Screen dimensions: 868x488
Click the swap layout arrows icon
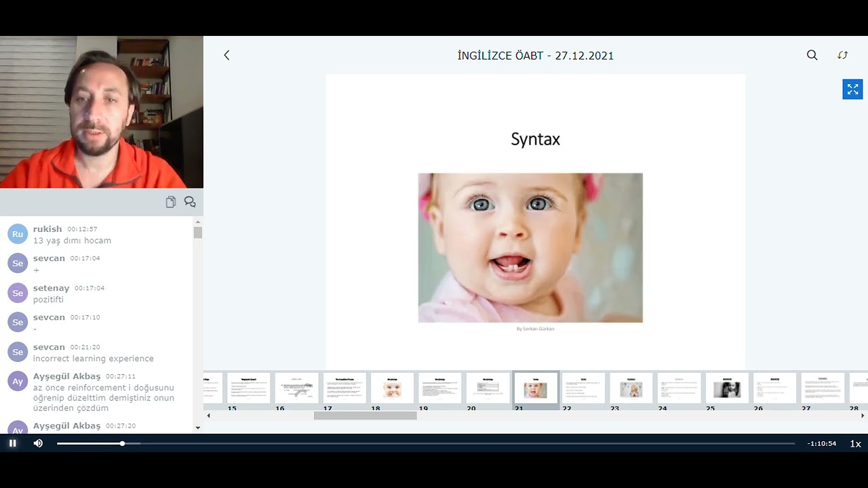(842, 56)
